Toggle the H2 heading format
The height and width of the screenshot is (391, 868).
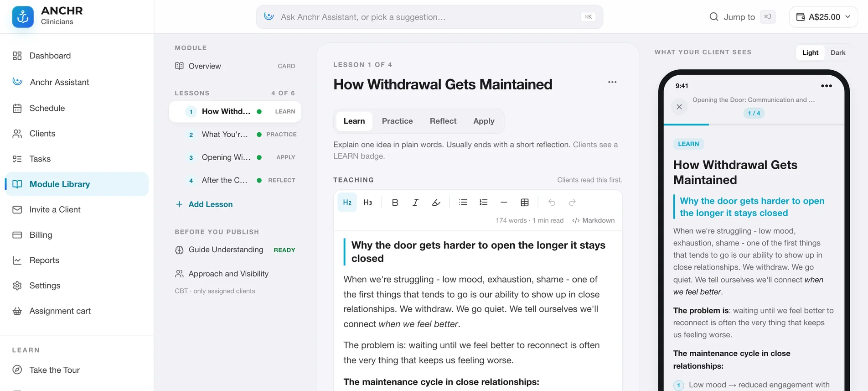click(347, 203)
